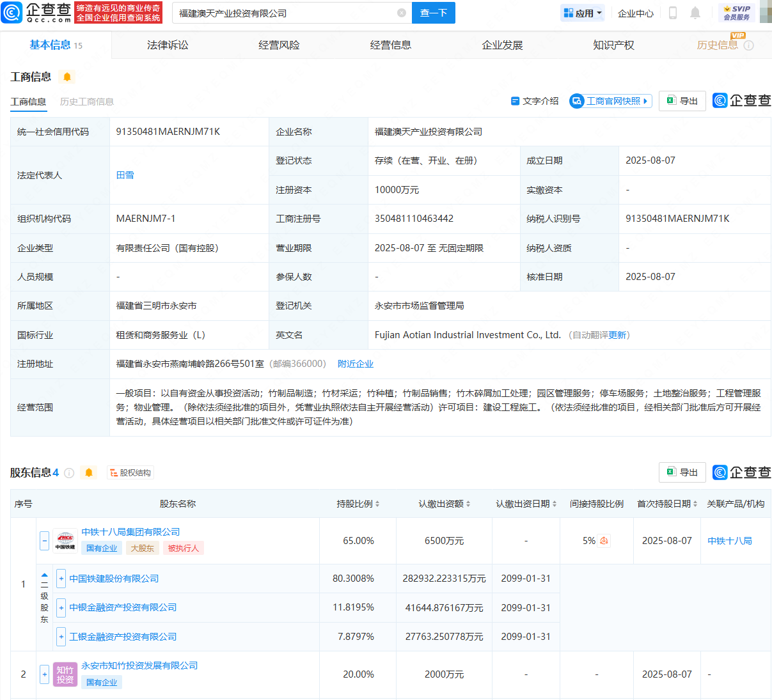Expand the 中银金融资产投资有限公司 row
Image resolution: width=772 pixels, height=700 pixels.
point(61,607)
